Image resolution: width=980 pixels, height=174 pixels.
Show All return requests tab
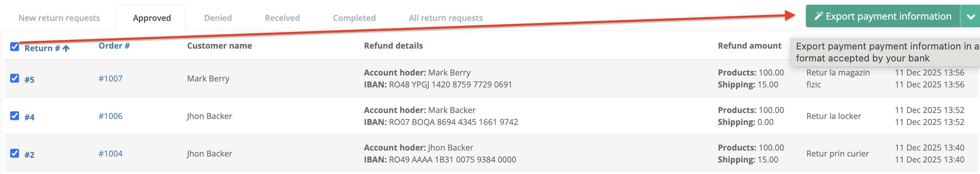tap(446, 18)
